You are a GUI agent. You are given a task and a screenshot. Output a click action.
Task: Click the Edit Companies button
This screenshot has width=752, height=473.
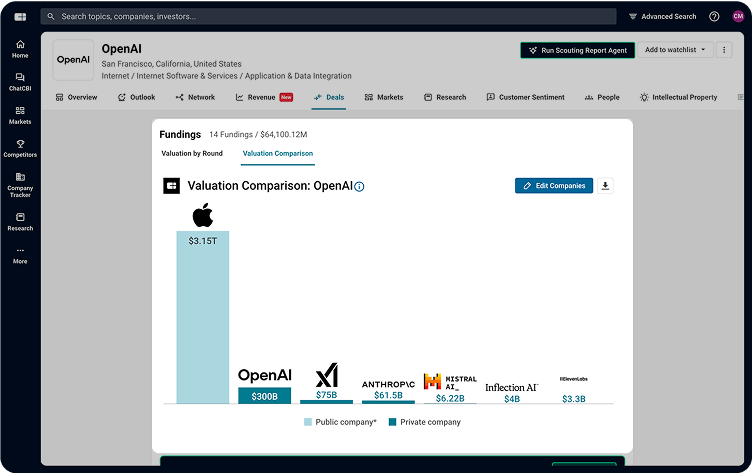(x=554, y=186)
